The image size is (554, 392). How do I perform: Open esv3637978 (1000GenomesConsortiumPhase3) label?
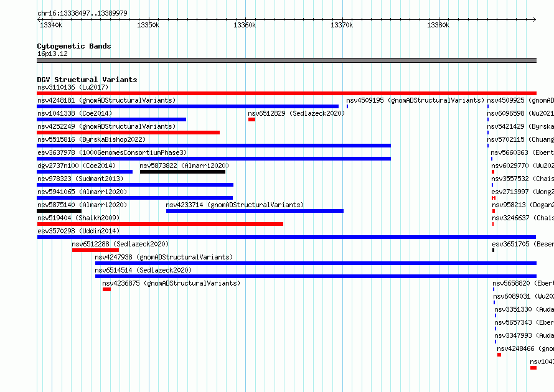pos(112,152)
